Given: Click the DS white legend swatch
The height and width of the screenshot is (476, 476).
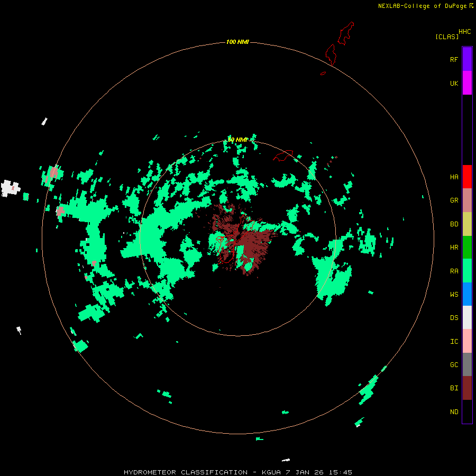Looking at the screenshot, I should tap(467, 317).
